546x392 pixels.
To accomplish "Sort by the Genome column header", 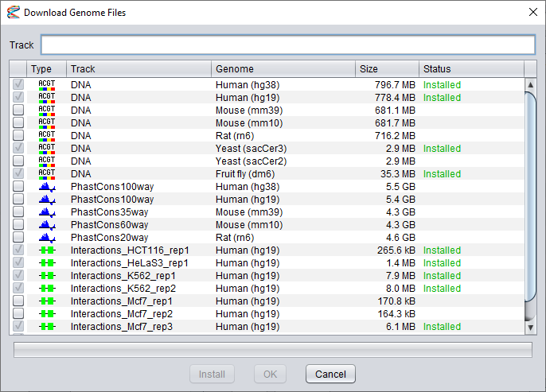I will 283,69.
